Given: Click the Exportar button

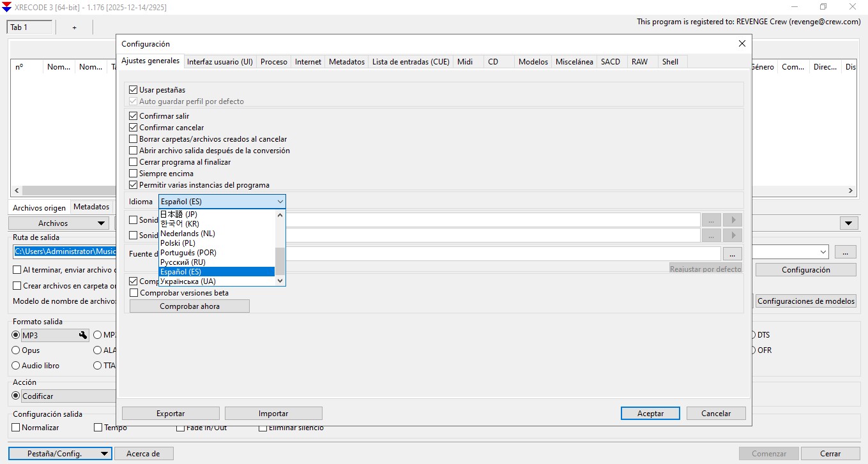Looking at the screenshot, I should pyautogui.click(x=170, y=413).
